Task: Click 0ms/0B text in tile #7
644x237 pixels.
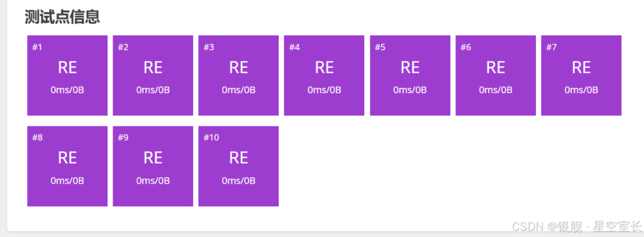Action: click(x=581, y=90)
